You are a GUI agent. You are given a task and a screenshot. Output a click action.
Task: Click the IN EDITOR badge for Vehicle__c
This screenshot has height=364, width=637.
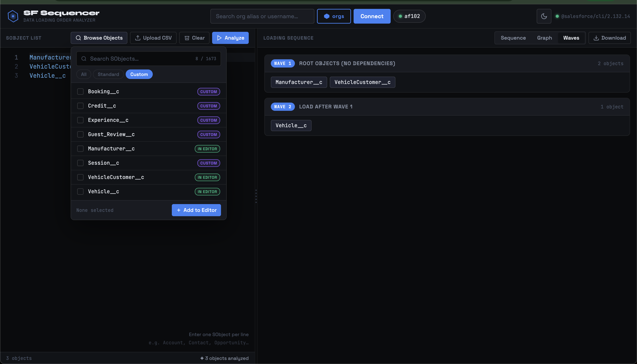[208, 192]
